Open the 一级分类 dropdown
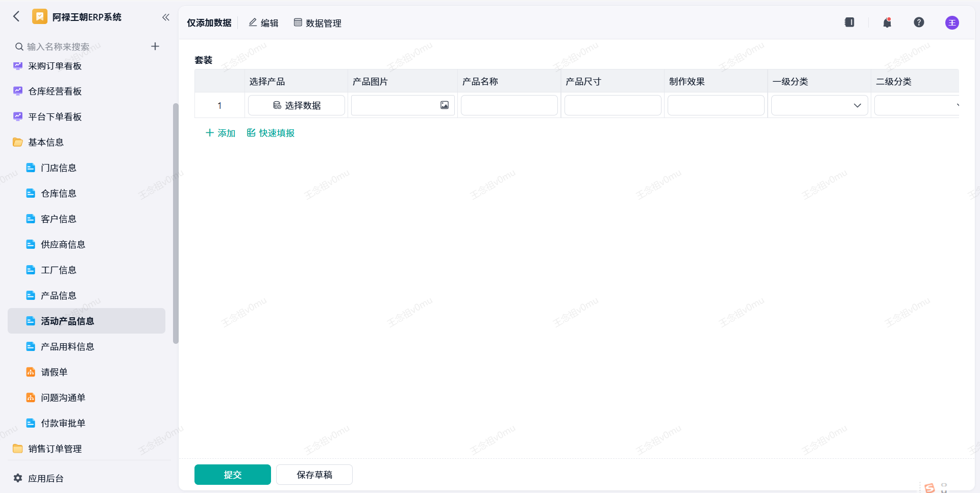Viewport: 980px width, 493px height. (x=820, y=105)
